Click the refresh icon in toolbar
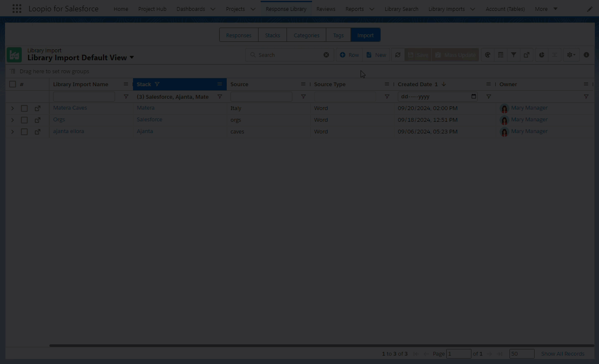The image size is (599, 364). (x=398, y=55)
